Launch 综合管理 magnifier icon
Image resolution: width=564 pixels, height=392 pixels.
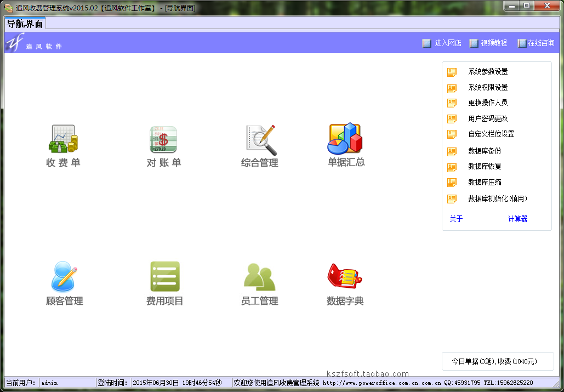(261, 140)
